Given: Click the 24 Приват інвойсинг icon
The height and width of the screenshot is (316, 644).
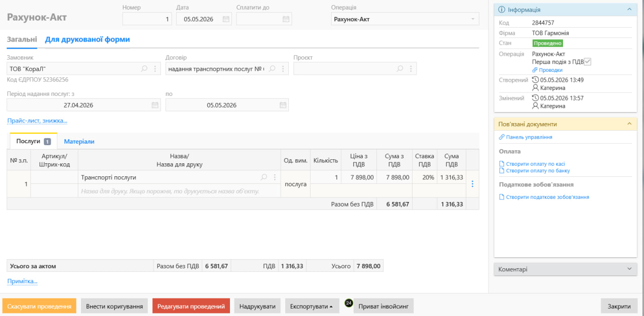Looking at the screenshot, I should pyautogui.click(x=349, y=303).
